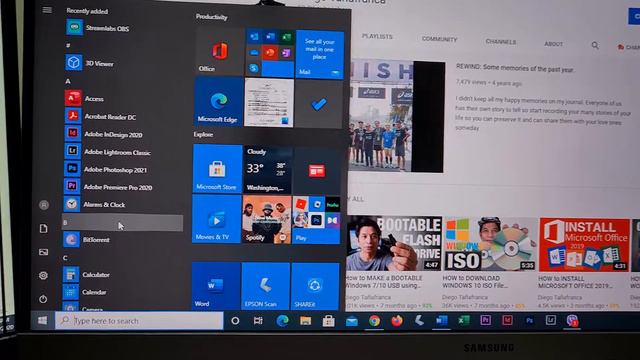640x360 pixels.
Task: Open Microsoft Store tile
Action: pyautogui.click(x=217, y=169)
